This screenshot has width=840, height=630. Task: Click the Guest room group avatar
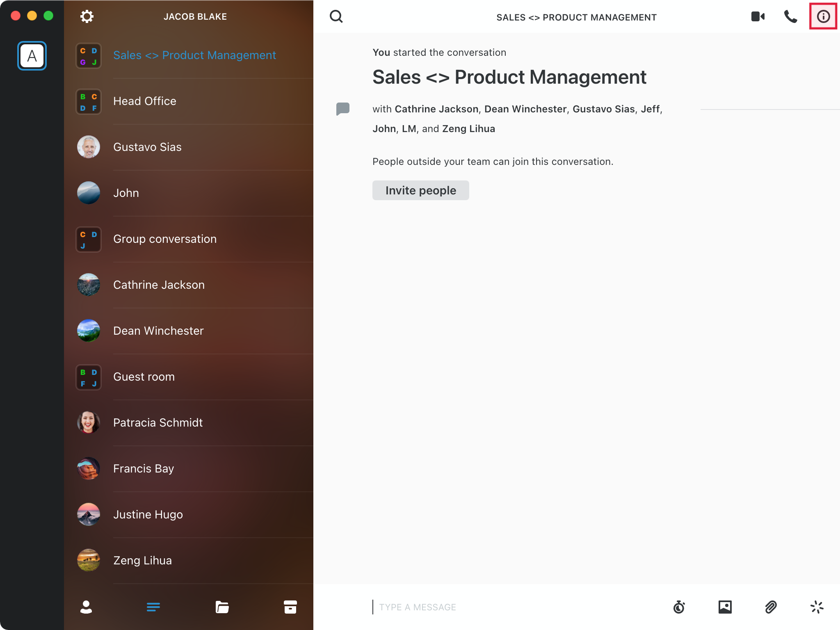pyautogui.click(x=89, y=377)
